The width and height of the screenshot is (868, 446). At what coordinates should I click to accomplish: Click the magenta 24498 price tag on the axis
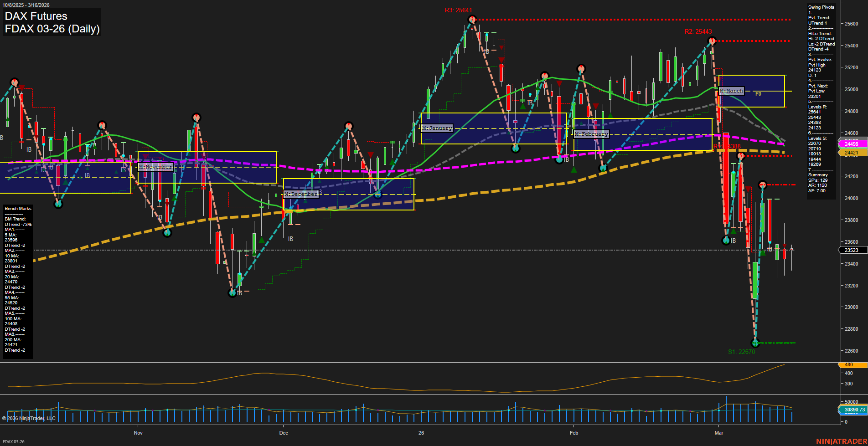pos(852,144)
